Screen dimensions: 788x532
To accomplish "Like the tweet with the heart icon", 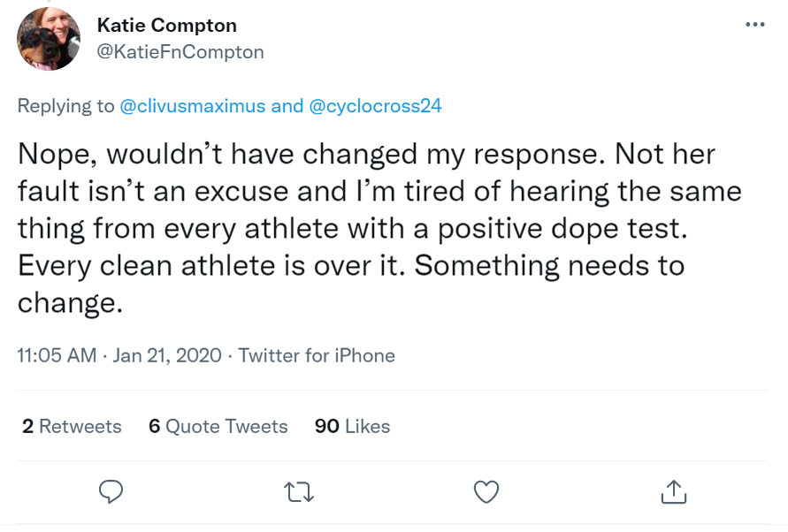I will click(486, 490).
